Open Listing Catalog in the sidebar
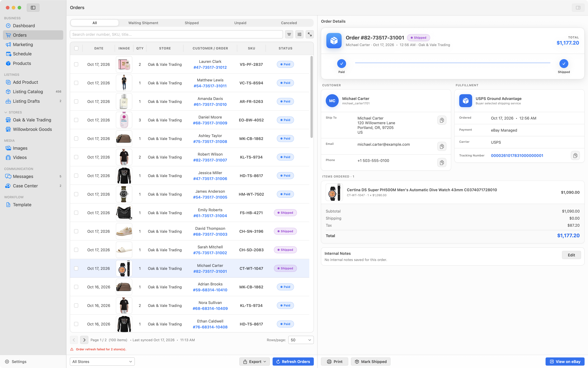588x368 pixels. [x=33, y=92]
